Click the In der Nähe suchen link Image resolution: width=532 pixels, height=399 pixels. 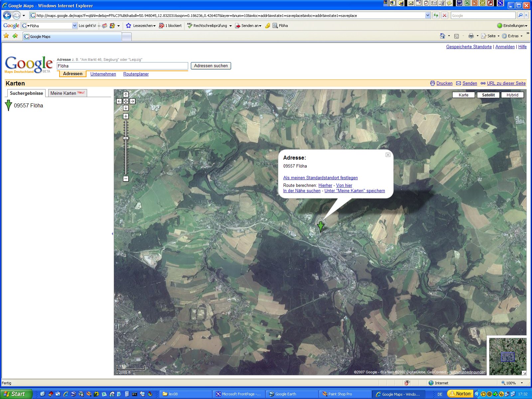302,191
